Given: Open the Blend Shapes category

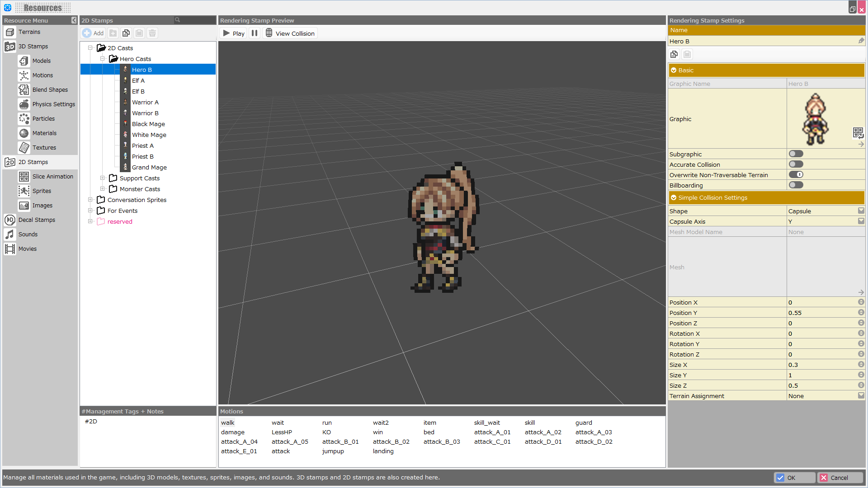Looking at the screenshot, I should [50, 90].
